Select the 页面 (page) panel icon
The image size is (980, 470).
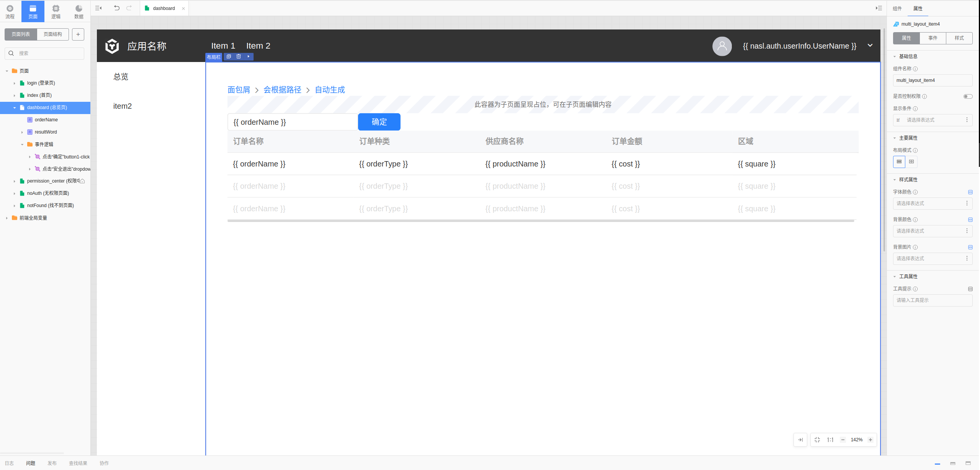33,11
